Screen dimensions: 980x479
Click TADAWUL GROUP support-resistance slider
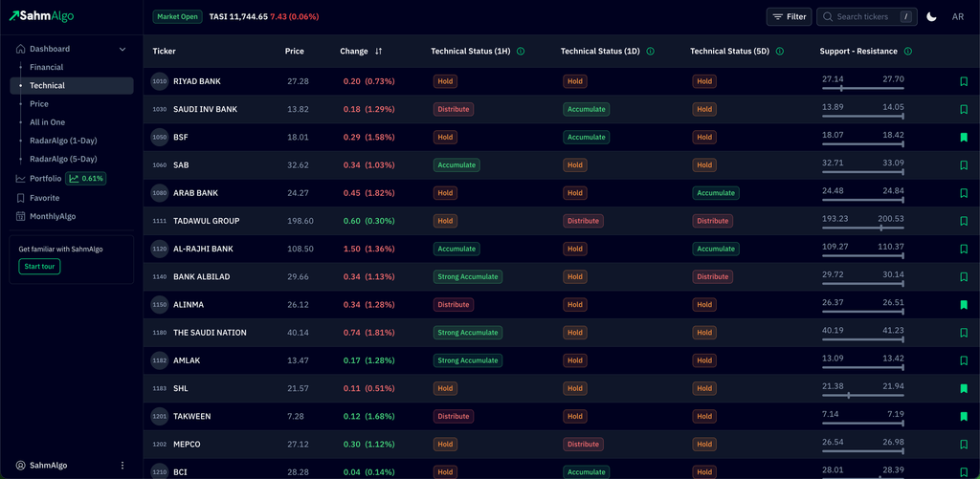tap(862, 229)
